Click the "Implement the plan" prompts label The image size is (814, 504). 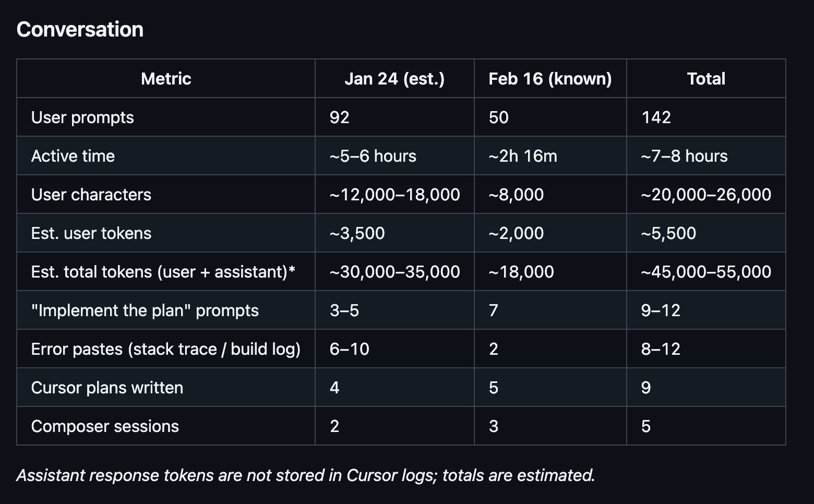tap(145, 310)
